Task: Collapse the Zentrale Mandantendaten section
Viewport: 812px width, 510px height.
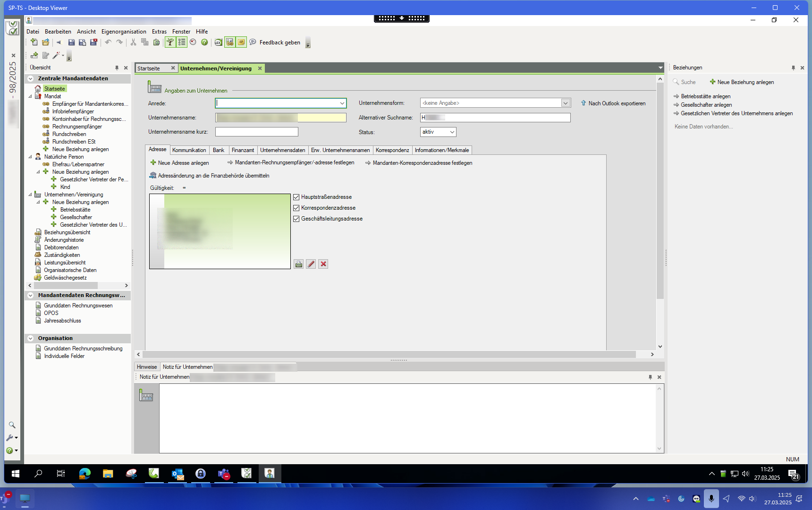Action: point(31,79)
